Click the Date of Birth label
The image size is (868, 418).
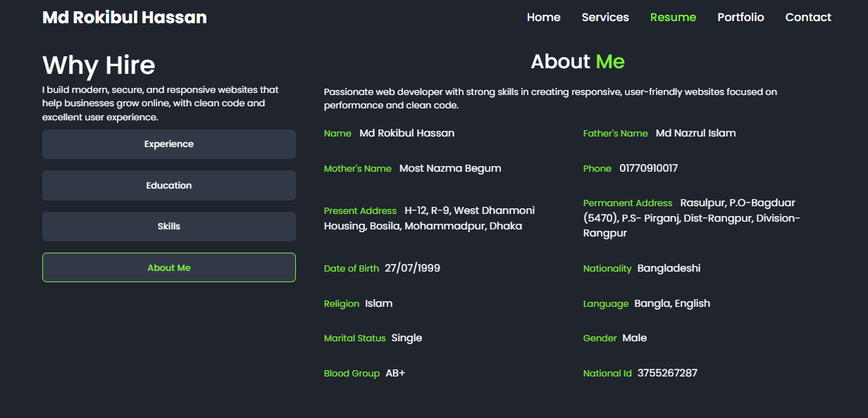[x=352, y=267]
